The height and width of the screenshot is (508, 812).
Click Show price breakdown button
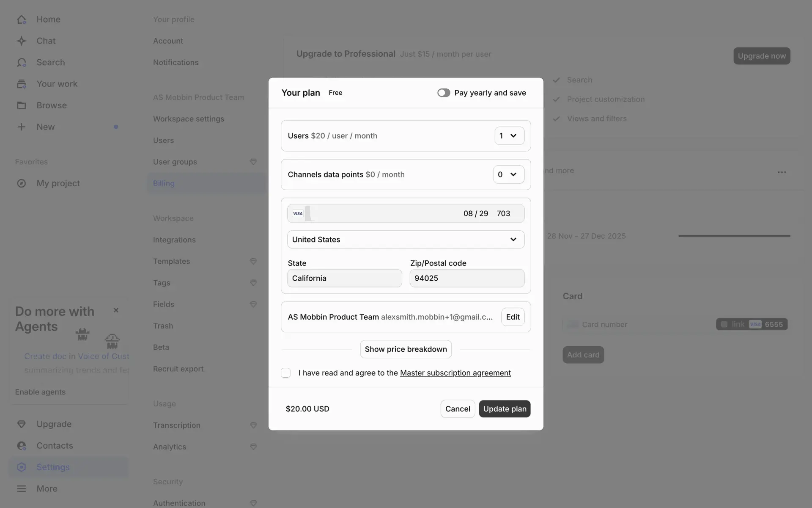(406, 349)
